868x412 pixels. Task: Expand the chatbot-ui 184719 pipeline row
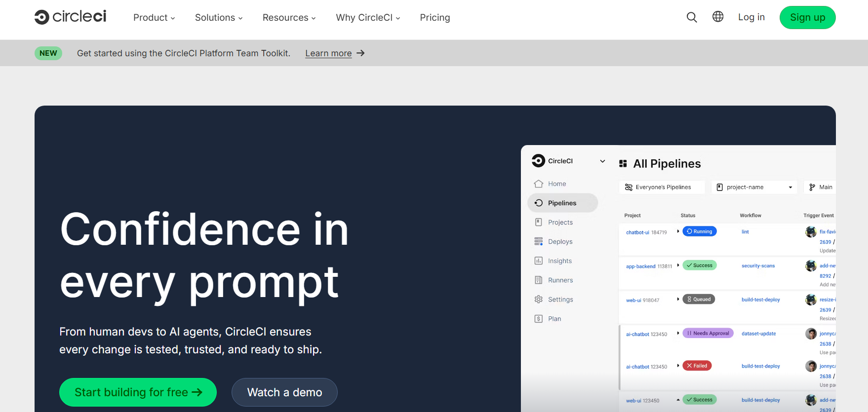(x=678, y=231)
